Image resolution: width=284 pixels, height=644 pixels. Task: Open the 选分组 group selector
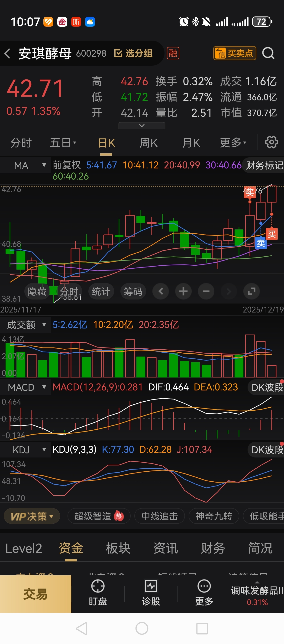(x=133, y=53)
